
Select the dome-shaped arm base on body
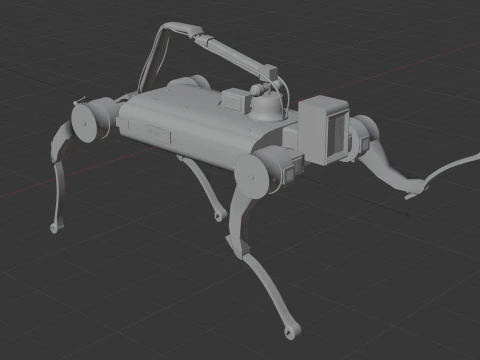[x=267, y=107]
